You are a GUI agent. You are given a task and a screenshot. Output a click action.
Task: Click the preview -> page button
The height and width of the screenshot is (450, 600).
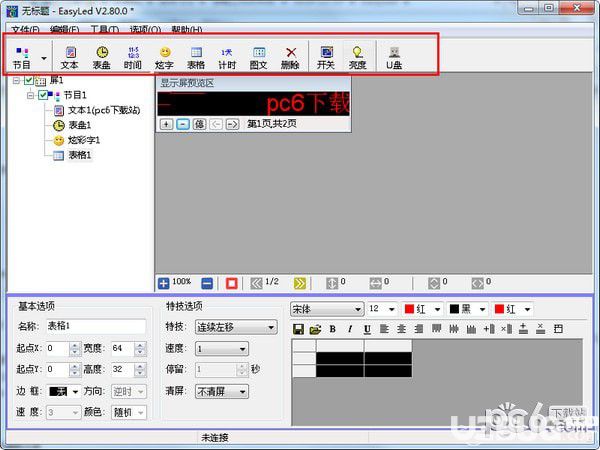[x=232, y=124]
